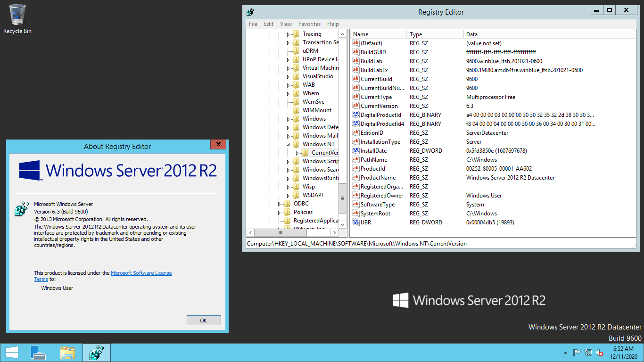Image resolution: width=644 pixels, height=362 pixels.
Task: Select the WIMMount tree item
Action: pyautogui.click(x=317, y=110)
